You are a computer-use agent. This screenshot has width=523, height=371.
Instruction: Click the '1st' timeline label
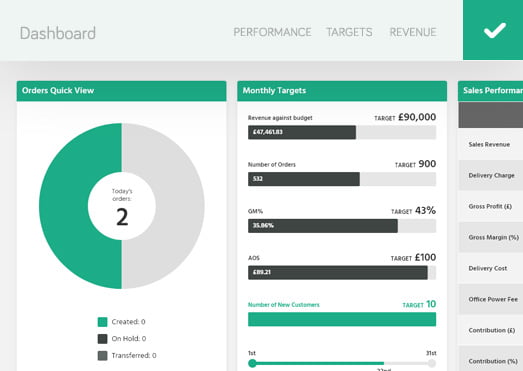[x=252, y=353]
